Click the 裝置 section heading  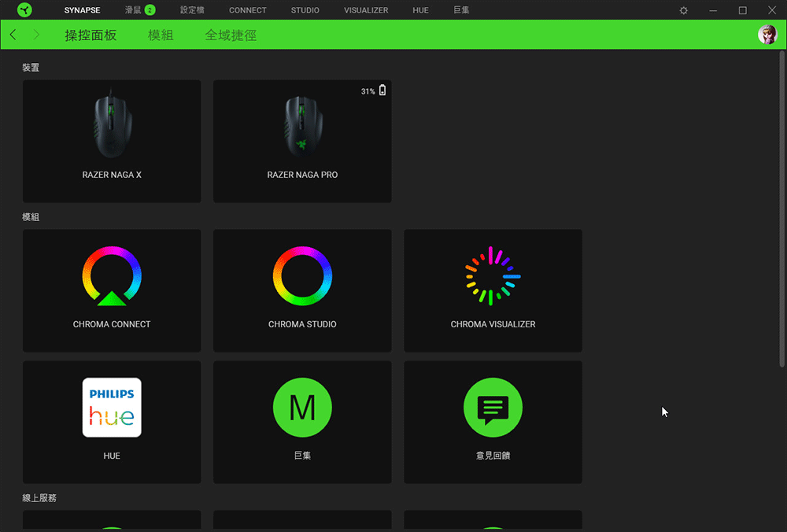click(31, 68)
